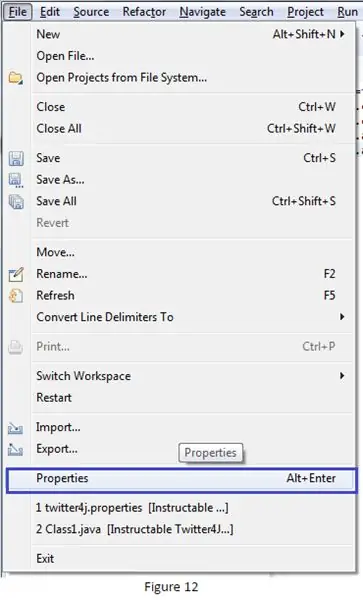Select Open File... entry
This screenshot has height=600, width=363.
click(x=65, y=56)
